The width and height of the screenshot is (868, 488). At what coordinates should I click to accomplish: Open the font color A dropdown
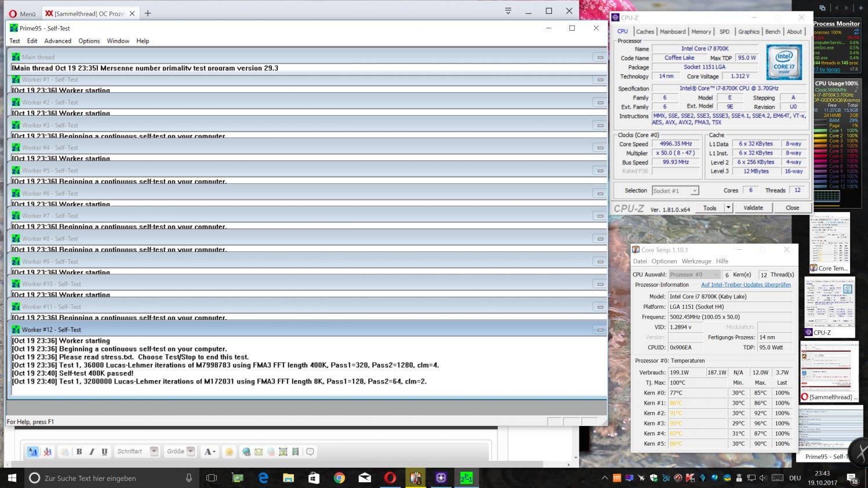coord(209,451)
